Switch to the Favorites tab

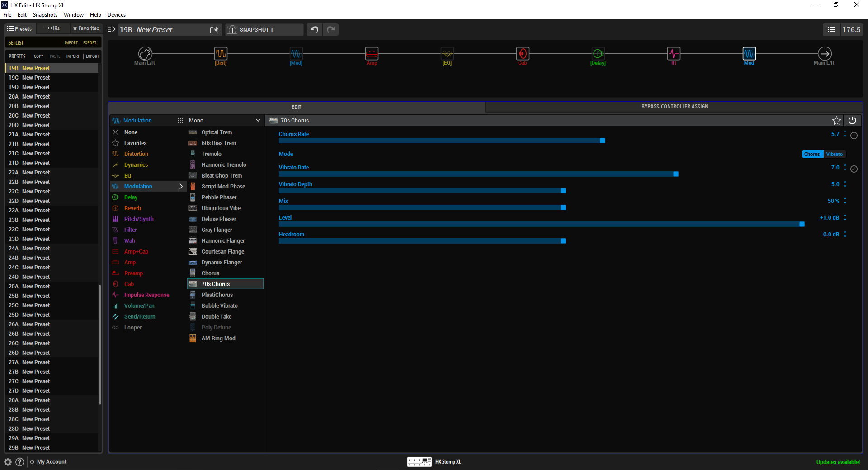[x=86, y=28]
